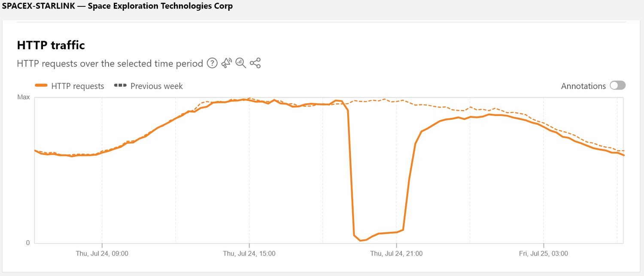Enable the Annotations toggle

pyautogui.click(x=617, y=85)
